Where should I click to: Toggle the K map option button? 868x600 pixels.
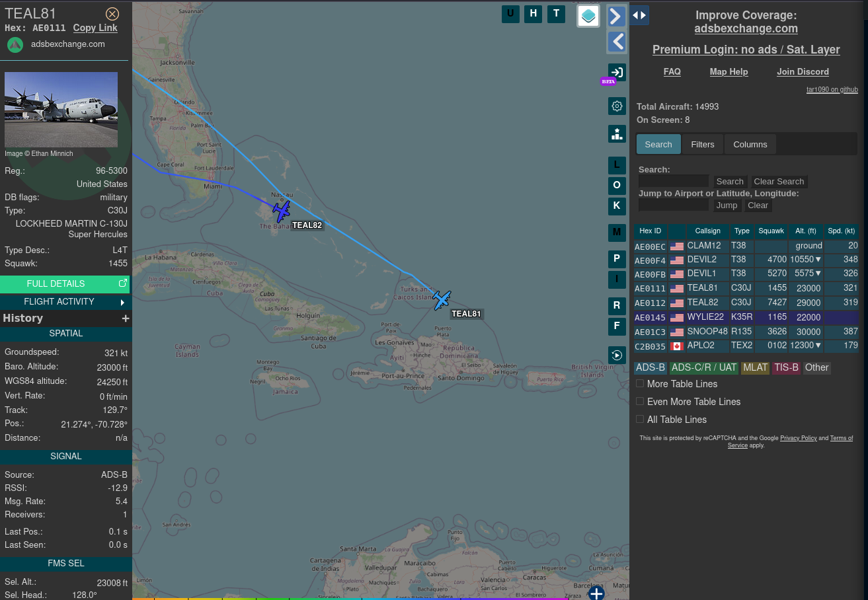coord(617,206)
